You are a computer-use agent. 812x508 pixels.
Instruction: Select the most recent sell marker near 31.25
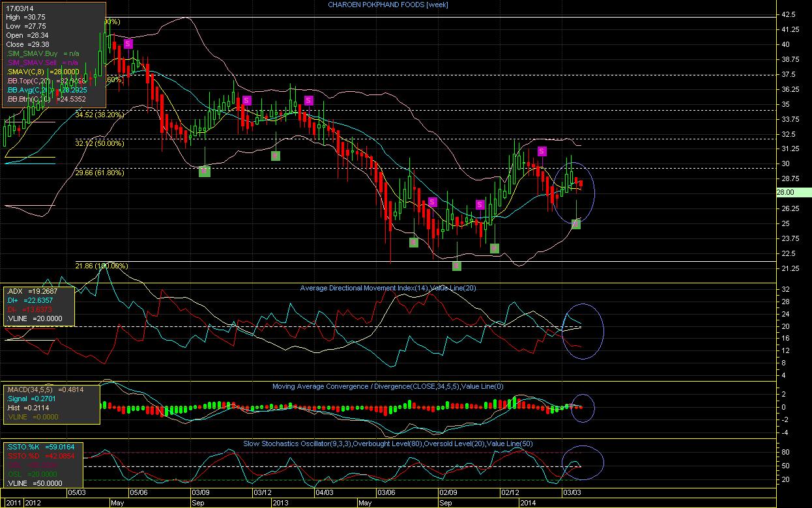[542, 151]
